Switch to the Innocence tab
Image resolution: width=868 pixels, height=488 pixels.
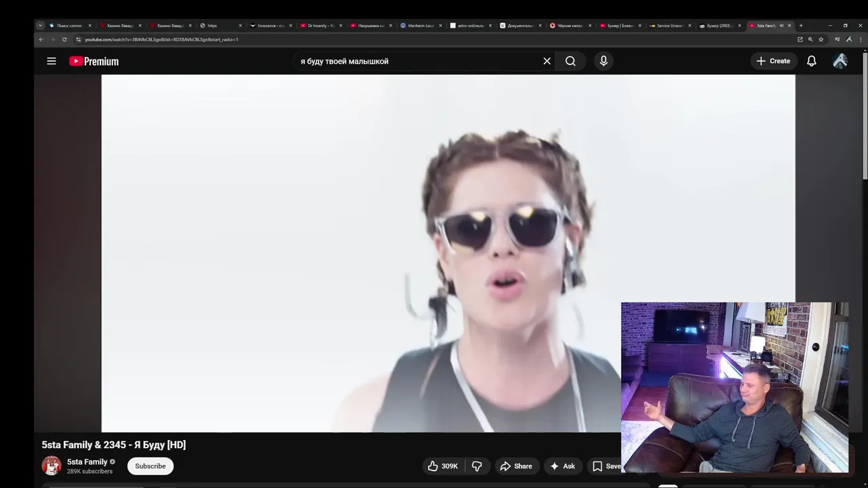click(x=271, y=26)
